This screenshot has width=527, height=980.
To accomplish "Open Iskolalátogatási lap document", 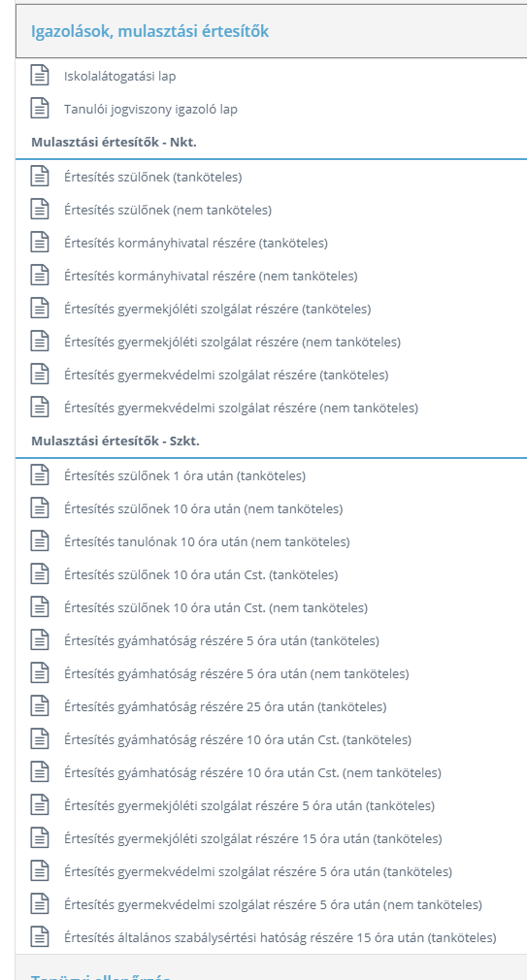I will coord(120,77).
